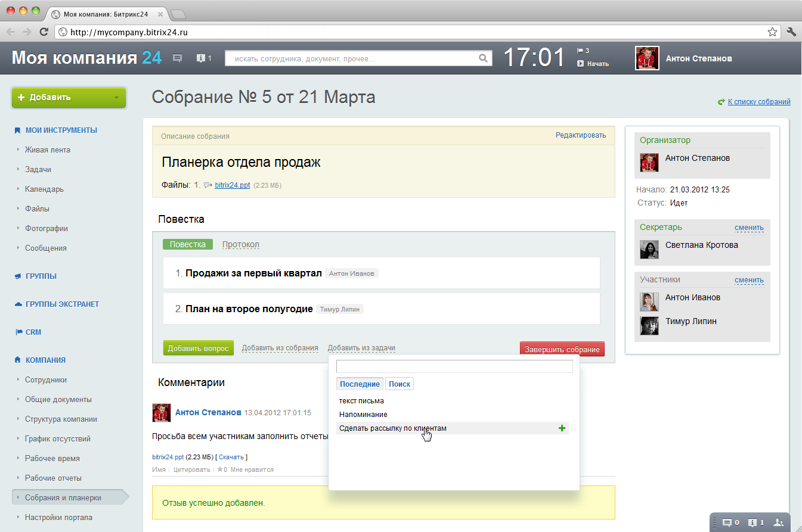Image resolution: width=802 pixels, height=532 pixels.
Task: Open Сообщения in the sidebar
Action: click(46, 248)
